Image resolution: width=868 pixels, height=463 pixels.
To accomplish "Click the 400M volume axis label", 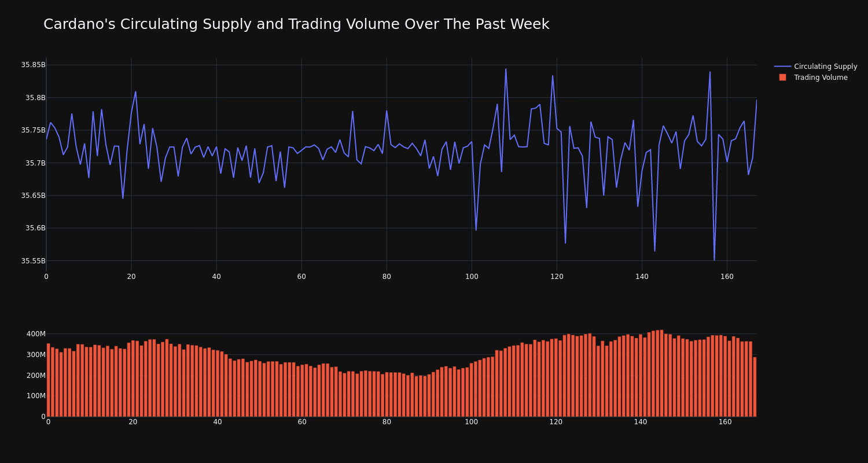I will [35, 334].
